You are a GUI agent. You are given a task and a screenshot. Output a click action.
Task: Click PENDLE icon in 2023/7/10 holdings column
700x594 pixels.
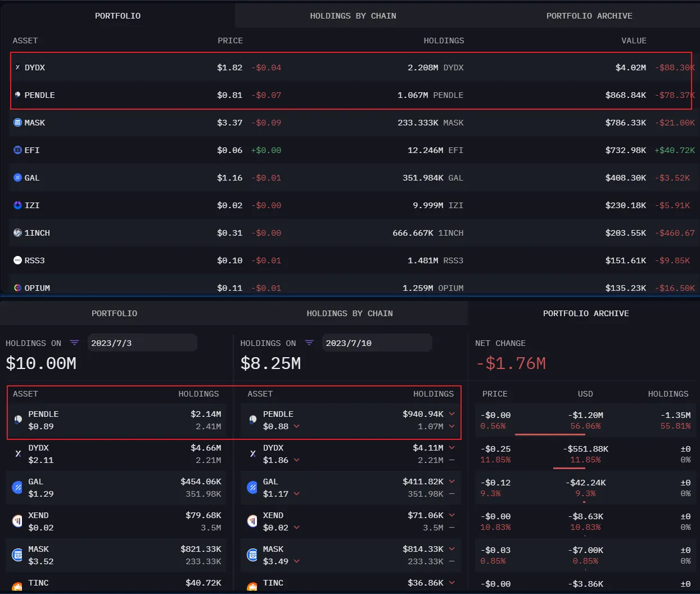point(252,420)
